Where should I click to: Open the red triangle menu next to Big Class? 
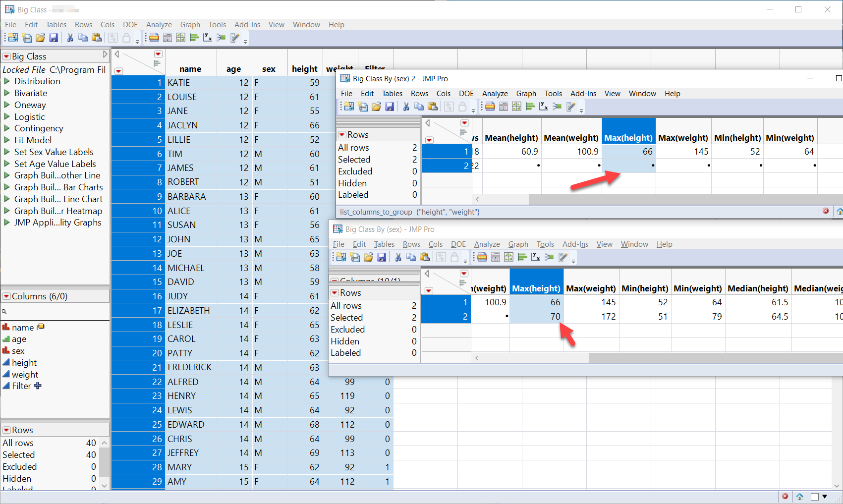[6, 56]
